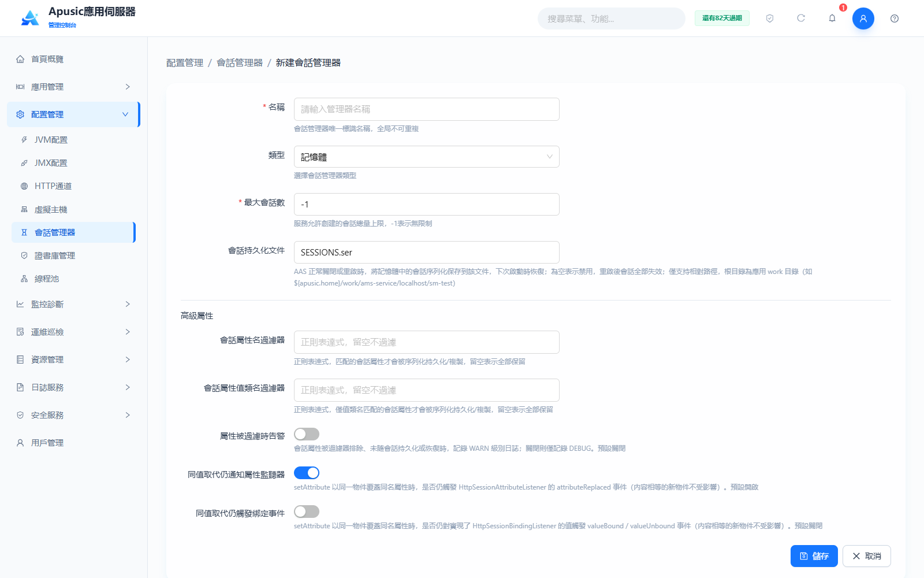The height and width of the screenshot is (578, 924).
Task: Click the JVM配置 lightning icon
Action: click(24, 140)
